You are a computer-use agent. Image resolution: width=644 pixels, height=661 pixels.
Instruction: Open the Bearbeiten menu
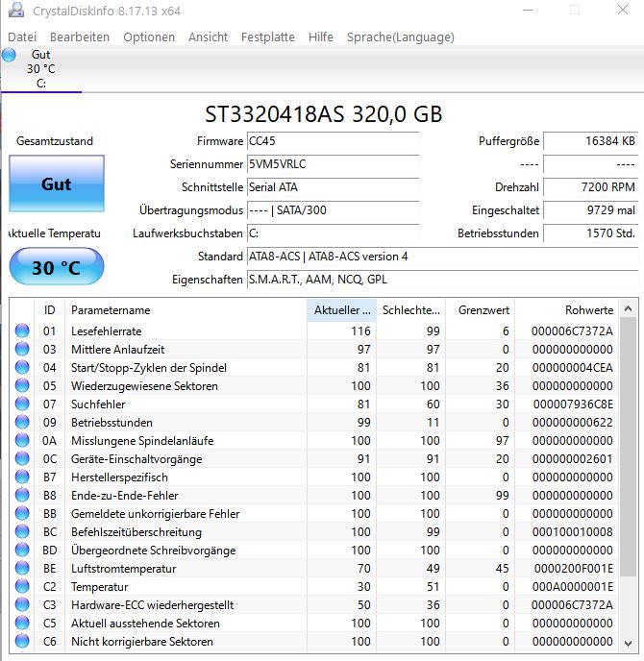pos(80,37)
